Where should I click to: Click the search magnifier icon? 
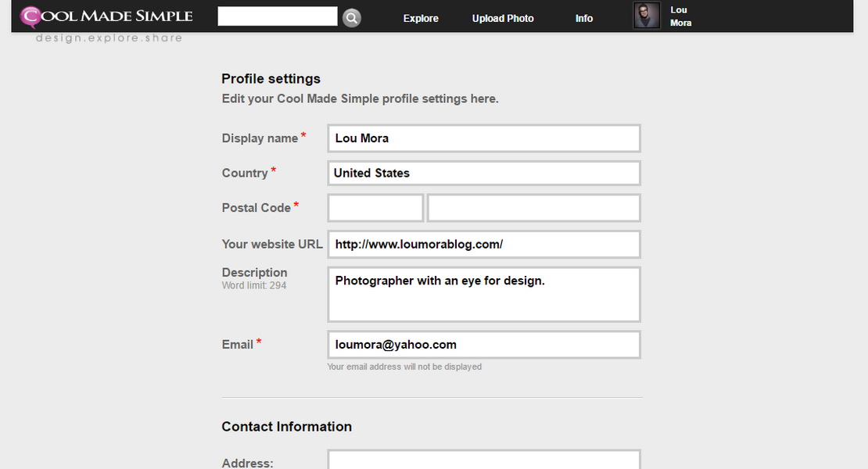coord(352,18)
